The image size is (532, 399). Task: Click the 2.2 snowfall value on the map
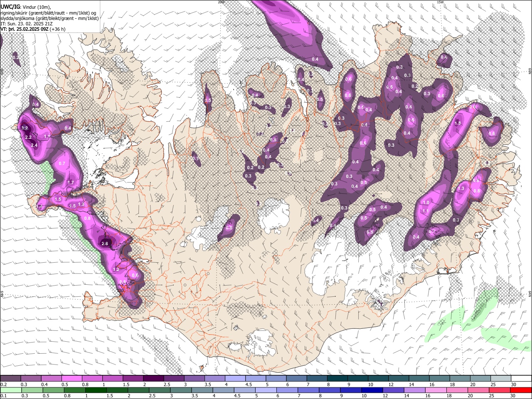pos(28,137)
